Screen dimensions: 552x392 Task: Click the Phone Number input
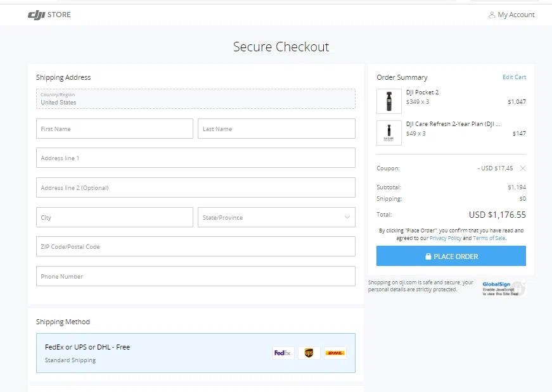195,276
